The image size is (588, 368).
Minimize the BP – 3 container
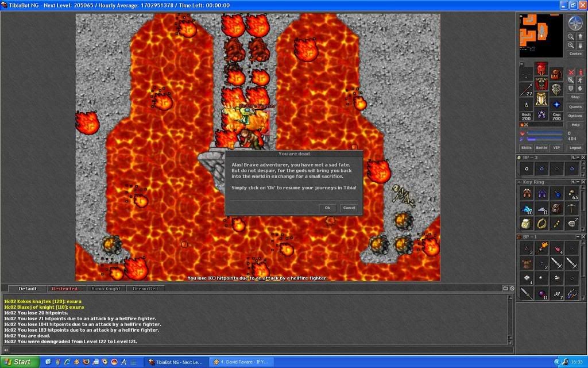point(578,158)
